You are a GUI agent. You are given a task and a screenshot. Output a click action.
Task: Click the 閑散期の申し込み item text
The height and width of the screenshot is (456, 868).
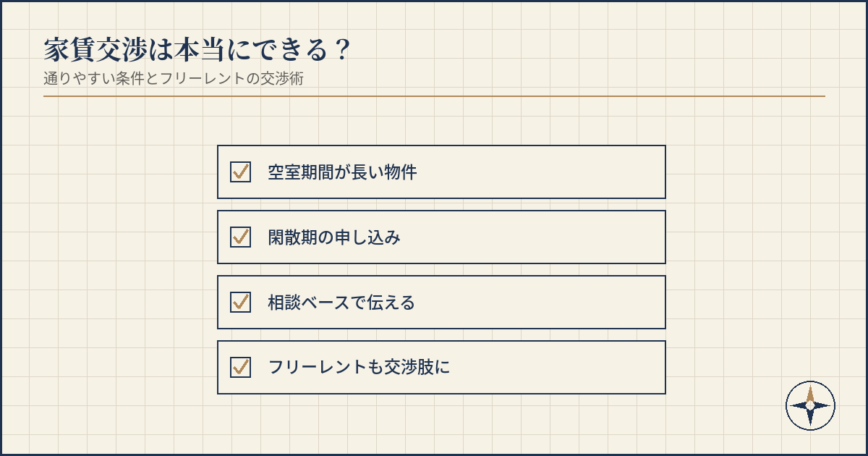click(333, 237)
